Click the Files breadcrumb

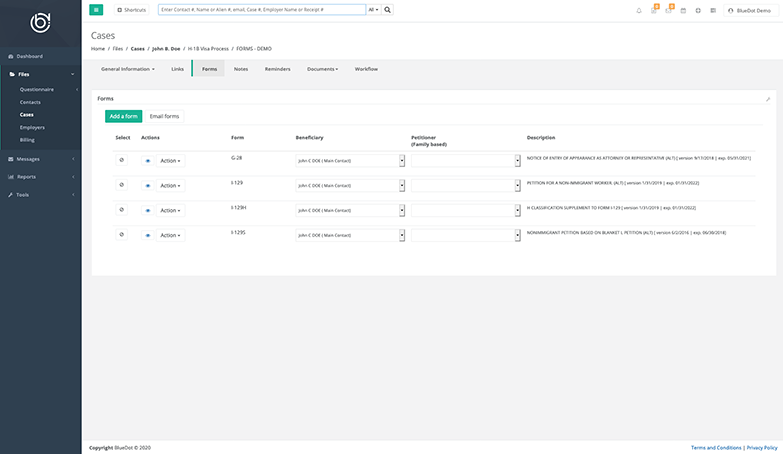118,49
